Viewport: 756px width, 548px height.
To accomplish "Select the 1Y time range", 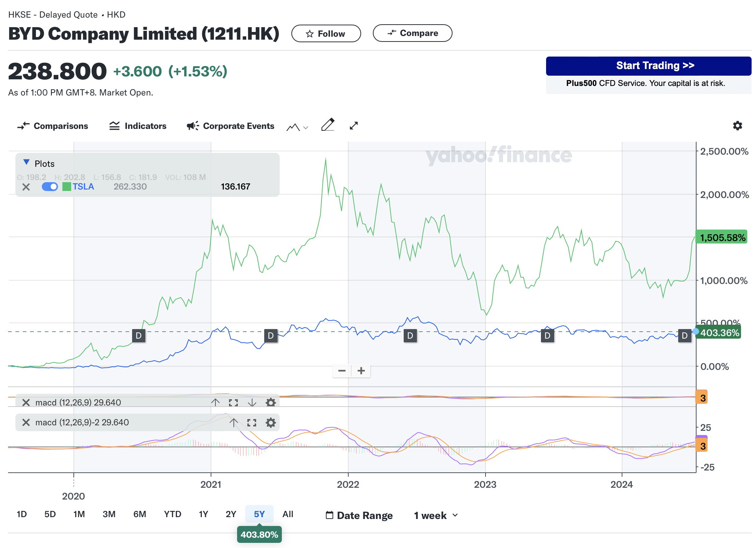I will [x=203, y=514].
